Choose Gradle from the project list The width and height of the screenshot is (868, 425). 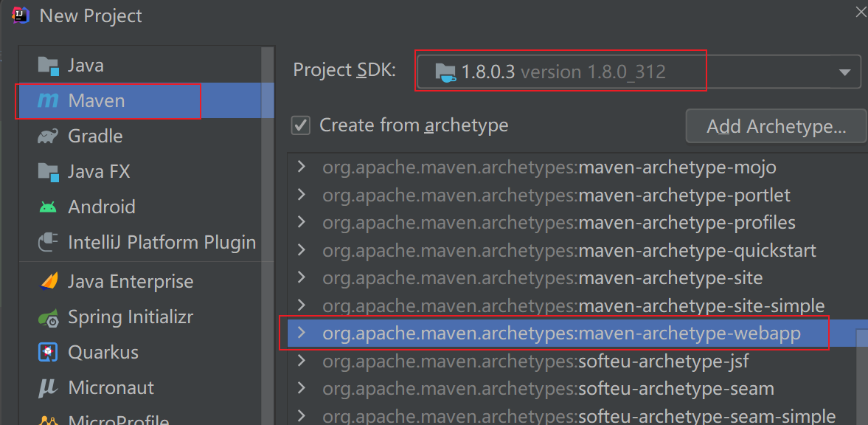click(x=146, y=136)
